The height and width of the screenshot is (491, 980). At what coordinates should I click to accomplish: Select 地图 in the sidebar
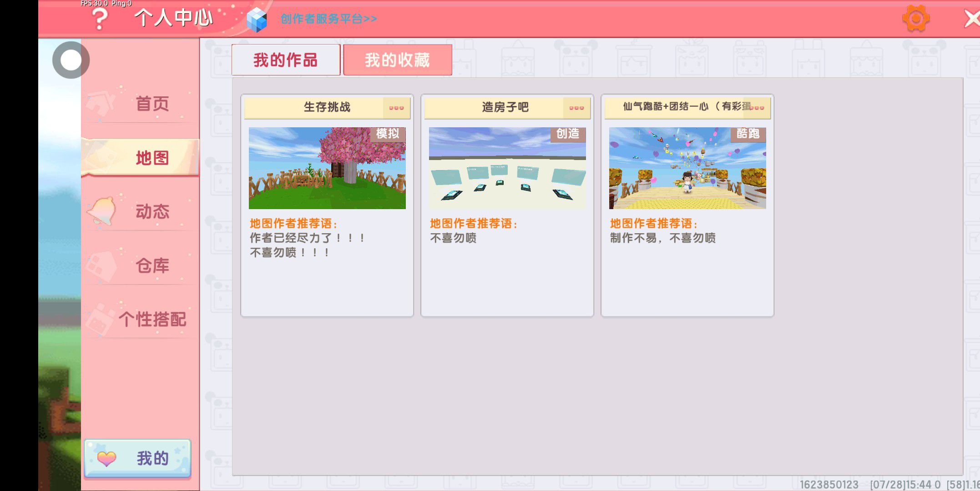(152, 158)
